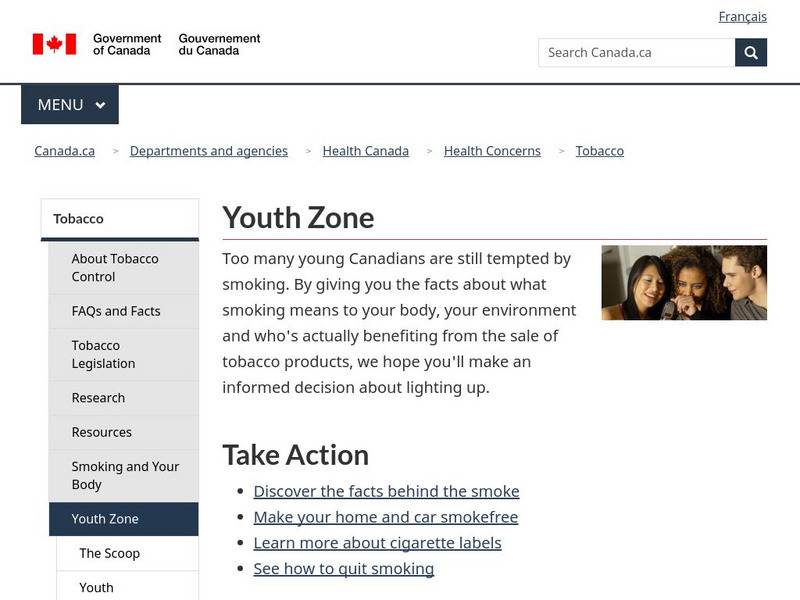Select The Scoop sub-item under Youth Zone
Screen dimensions: 800x600
coord(110,553)
